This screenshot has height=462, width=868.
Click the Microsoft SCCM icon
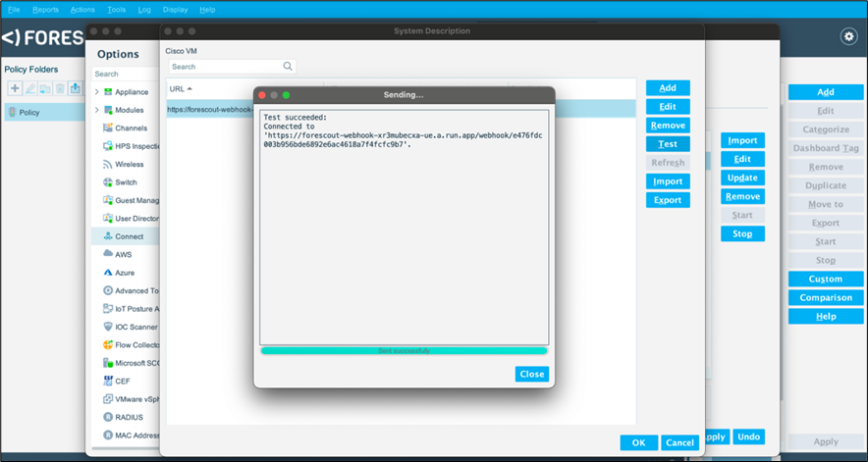click(x=108, y=363)
